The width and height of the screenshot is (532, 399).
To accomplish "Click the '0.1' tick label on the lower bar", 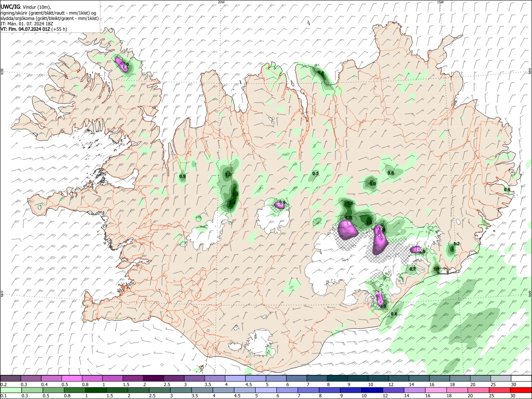I will click(3, 396).
